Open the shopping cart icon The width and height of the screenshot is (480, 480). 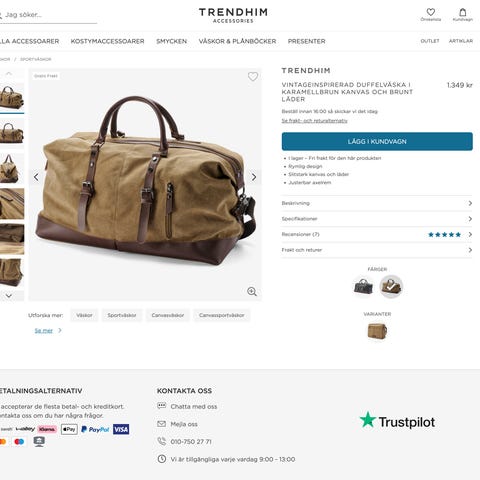click(x=463, y=12)
